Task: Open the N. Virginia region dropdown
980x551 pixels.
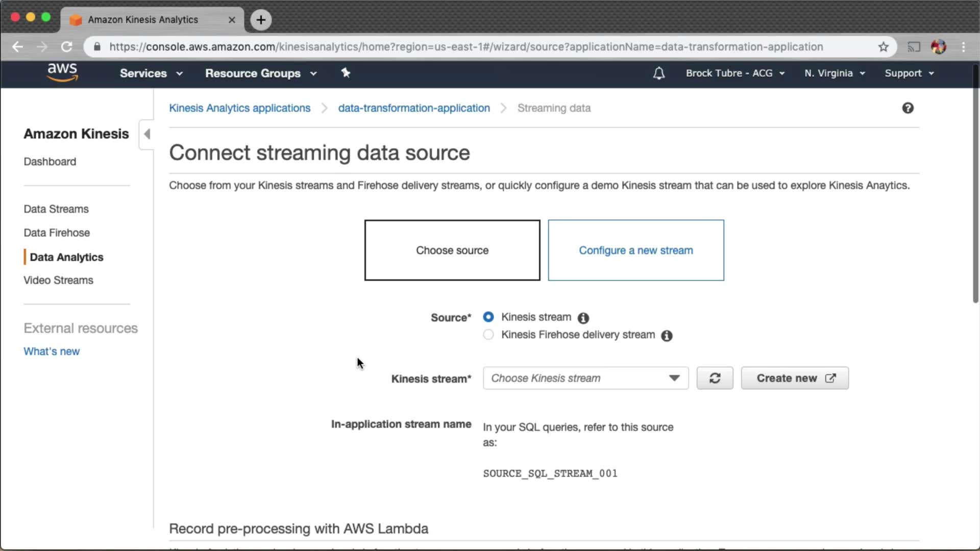Action: pyautogui.click(x=835, y=73)
